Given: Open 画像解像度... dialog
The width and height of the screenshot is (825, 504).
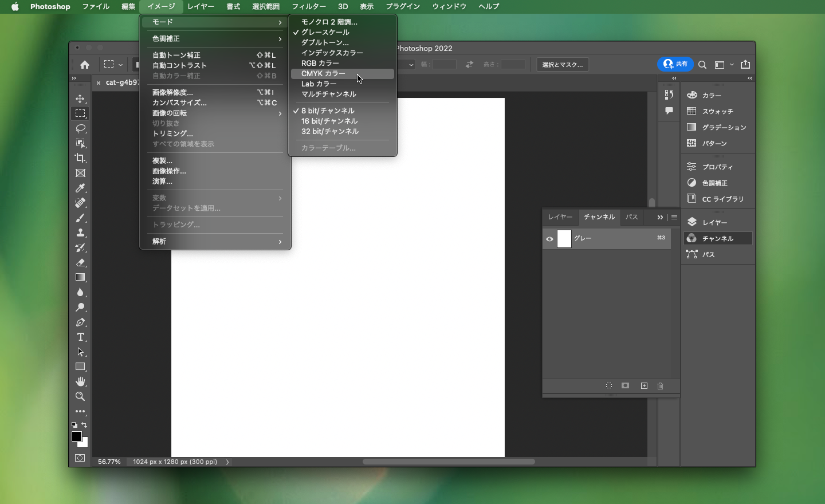Looking at the screenshot, I should point(215,92).
